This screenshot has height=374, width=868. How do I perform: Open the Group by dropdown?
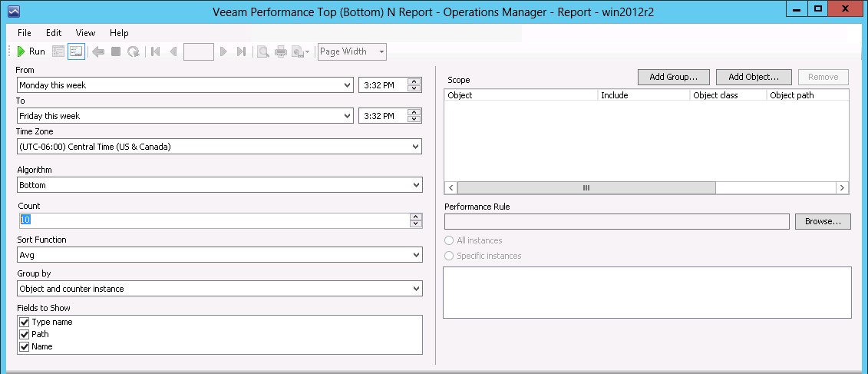[x=416, y=289]
